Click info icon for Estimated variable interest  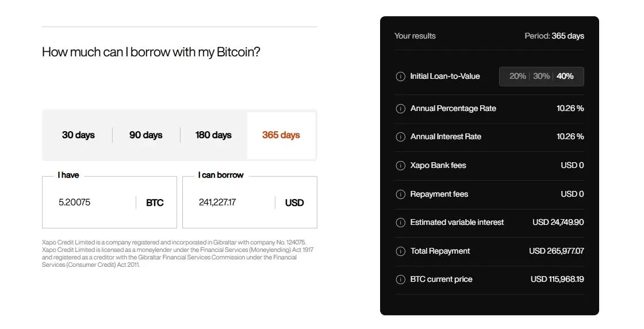click(401, 223)
